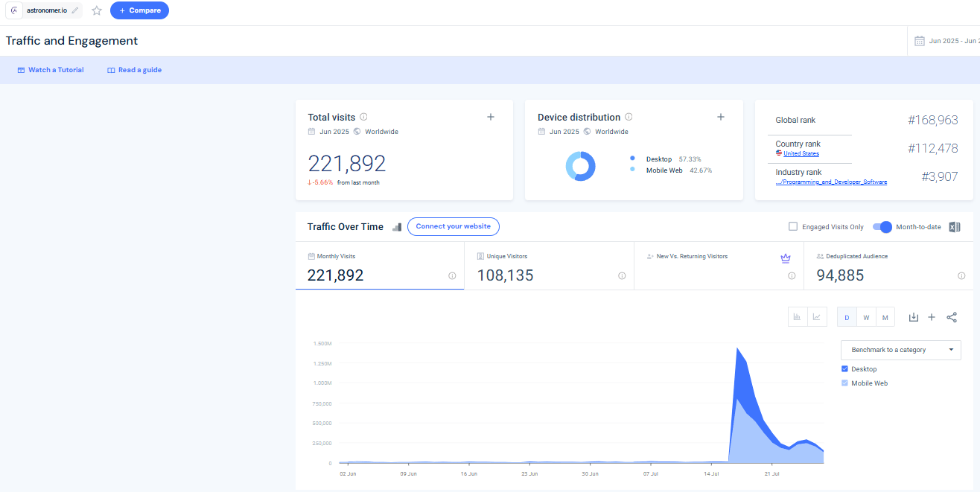Share the traffic over time chart
Screen dimensions: 980x492
[952, 317]
